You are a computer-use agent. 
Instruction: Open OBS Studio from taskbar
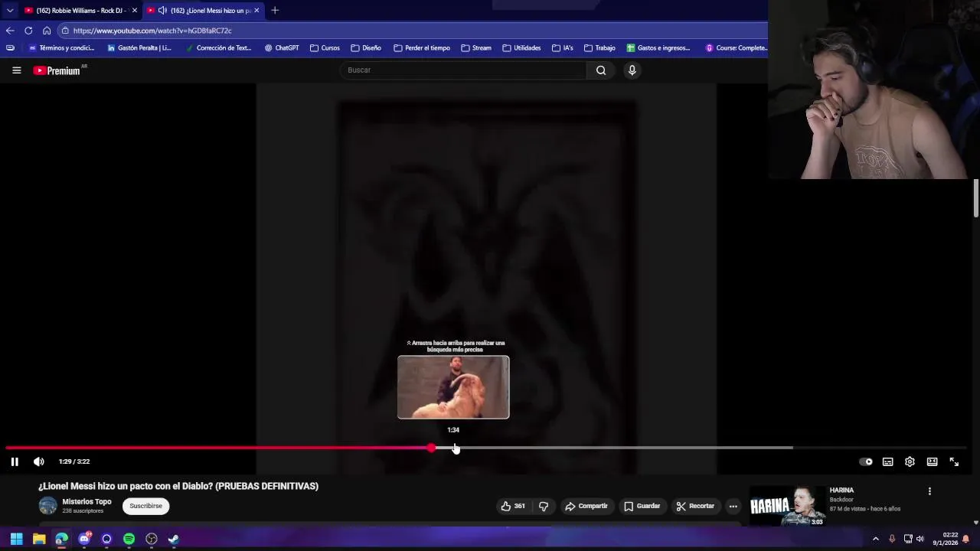coord(152,539)
